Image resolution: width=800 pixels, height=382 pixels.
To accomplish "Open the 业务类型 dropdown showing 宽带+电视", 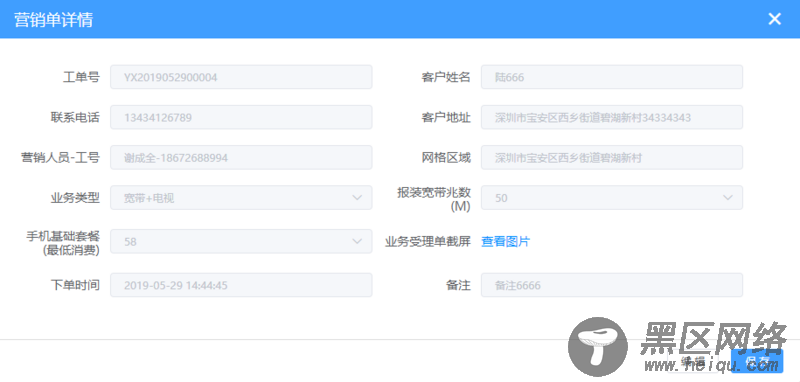I will [241, 198].
